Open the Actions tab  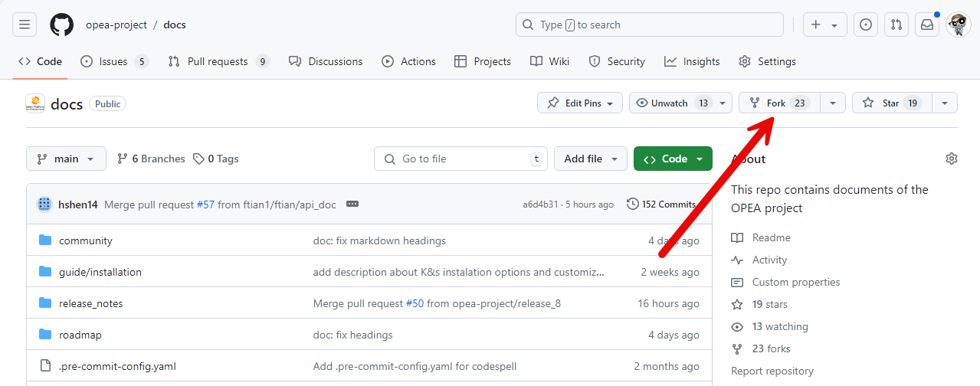click(x=408, y=61)
